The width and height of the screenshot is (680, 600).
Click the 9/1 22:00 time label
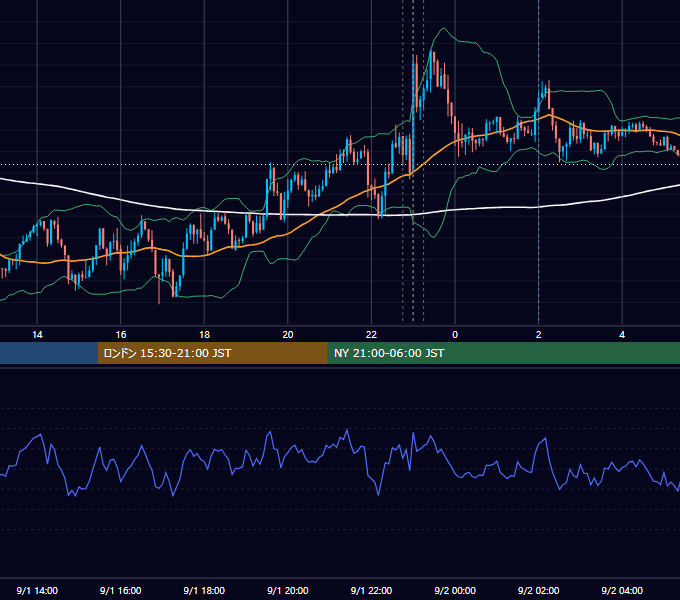(x=371, y=590)
